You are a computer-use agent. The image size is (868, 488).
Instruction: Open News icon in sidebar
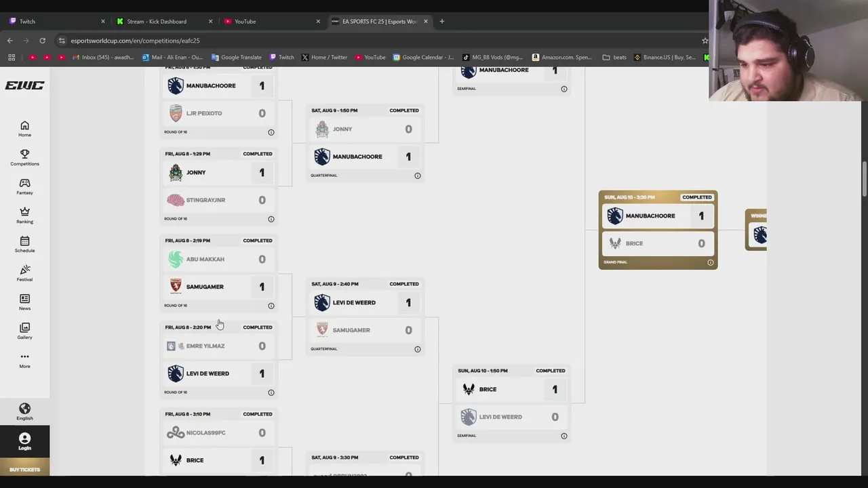24,302
